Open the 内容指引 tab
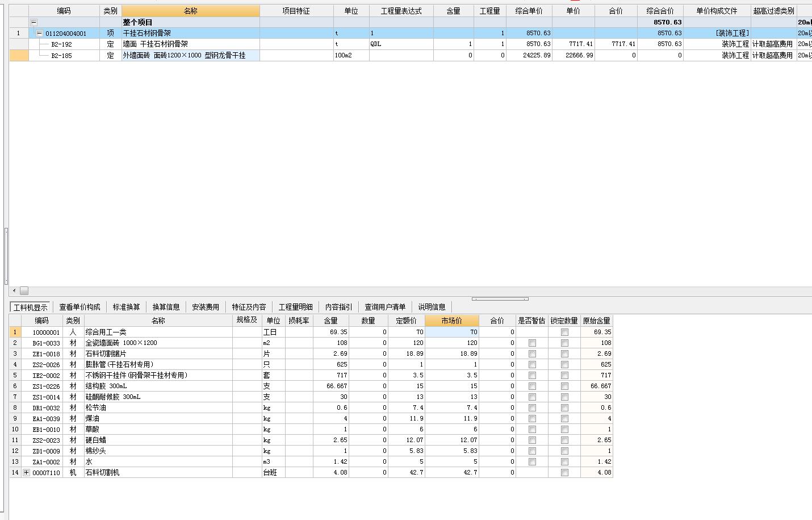The height and width of the screenshot is (520, 812). coord(338,307)
